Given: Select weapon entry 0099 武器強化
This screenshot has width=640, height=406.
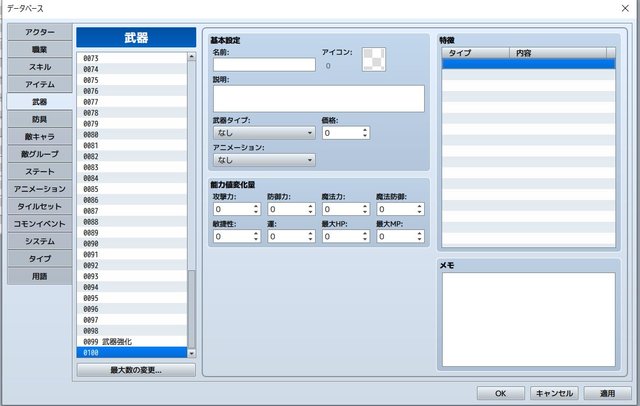Looking at the screenshot, I should 132,342.
